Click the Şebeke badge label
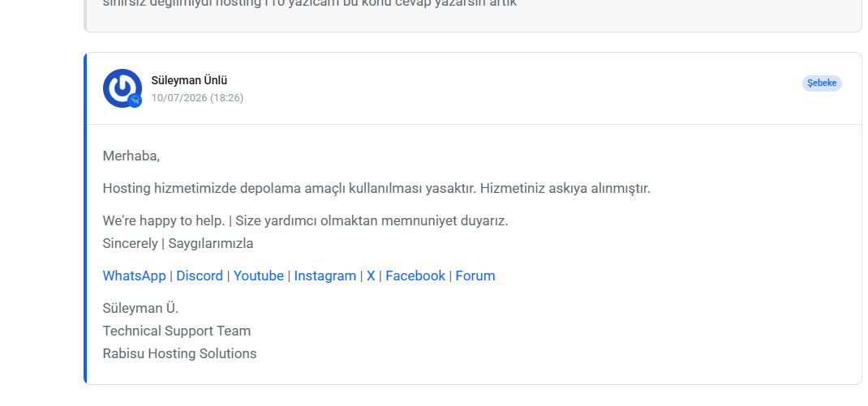This screenshot has height=406, width=868. 822,83
